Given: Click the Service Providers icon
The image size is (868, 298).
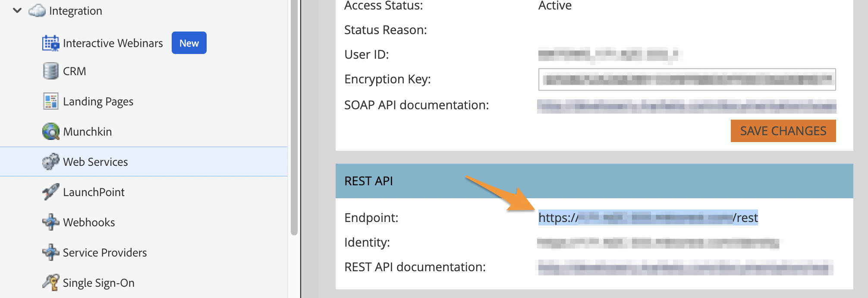Looking at the screenshot, I should tap(50, 252).
